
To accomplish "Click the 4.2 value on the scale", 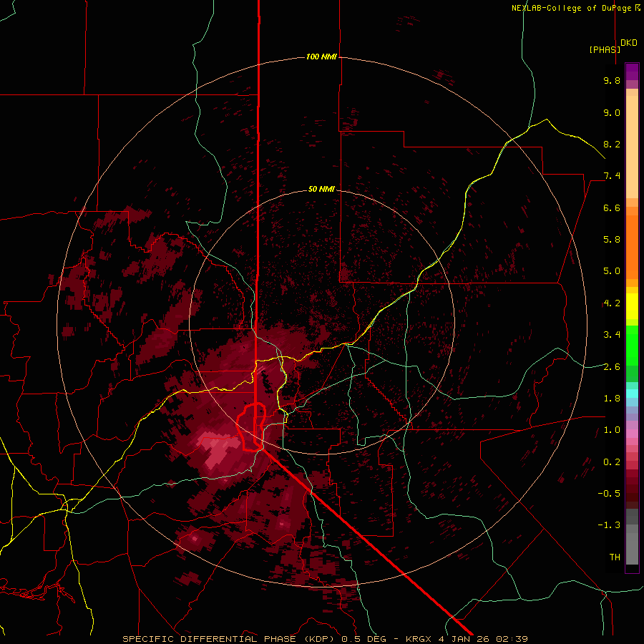I will click(612, 303).
